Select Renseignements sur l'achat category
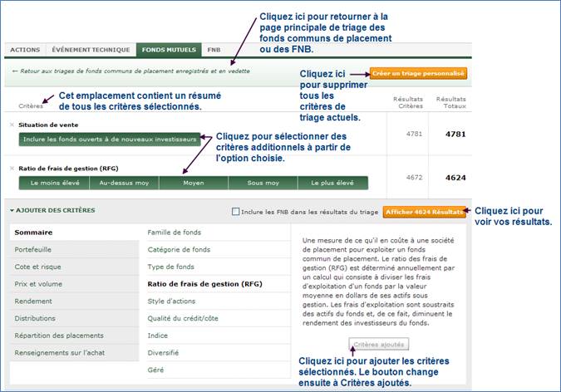Screen dimensions: 561x392 75,353
